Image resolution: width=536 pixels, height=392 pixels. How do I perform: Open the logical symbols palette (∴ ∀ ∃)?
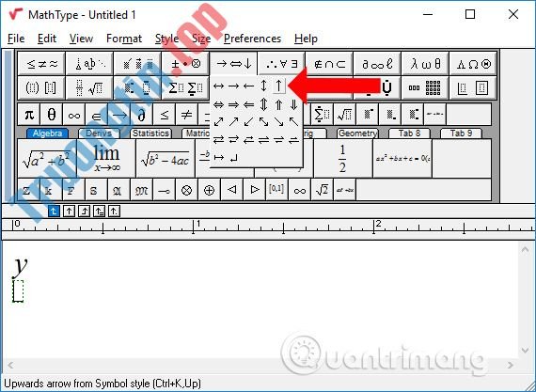(x=281, y=64)
